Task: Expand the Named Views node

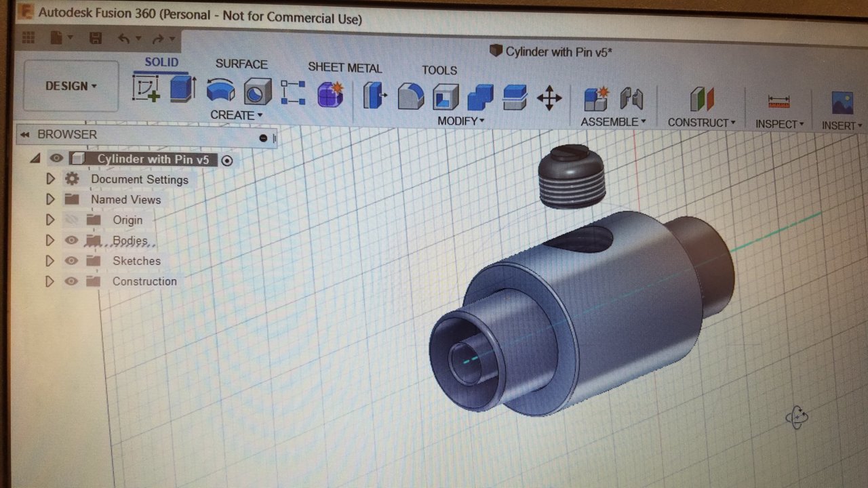Action: click(x=50, y=199)
